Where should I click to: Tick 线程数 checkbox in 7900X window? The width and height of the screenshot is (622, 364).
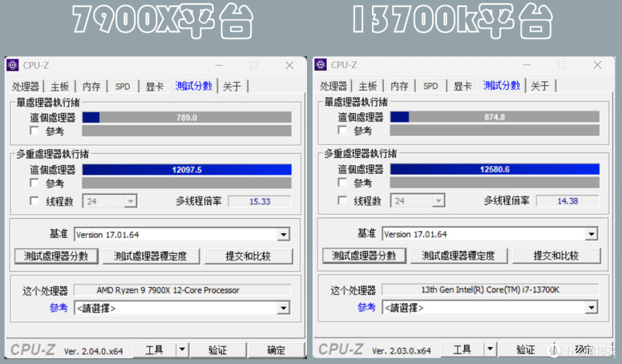coord(35,201)
